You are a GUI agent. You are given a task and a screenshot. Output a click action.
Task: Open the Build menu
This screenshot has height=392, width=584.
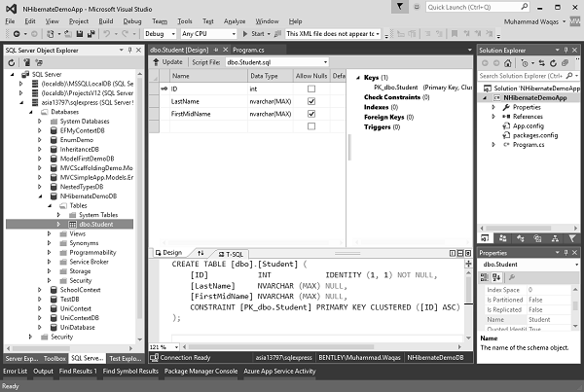point(106,21)
